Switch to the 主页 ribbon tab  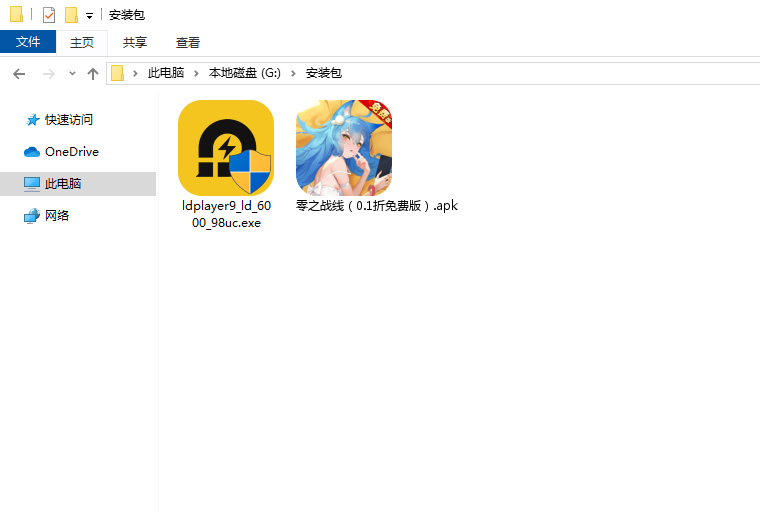81,43
